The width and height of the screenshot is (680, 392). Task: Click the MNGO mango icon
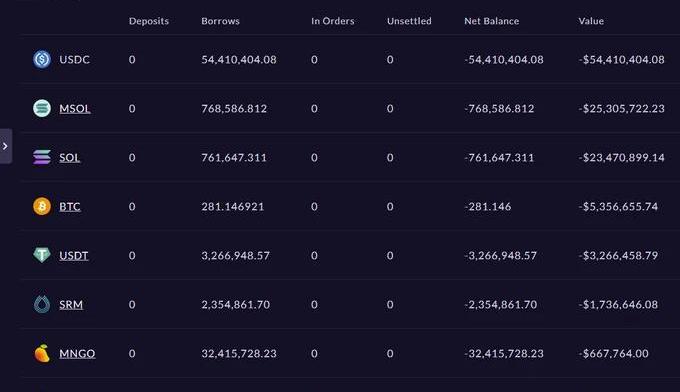42,353
